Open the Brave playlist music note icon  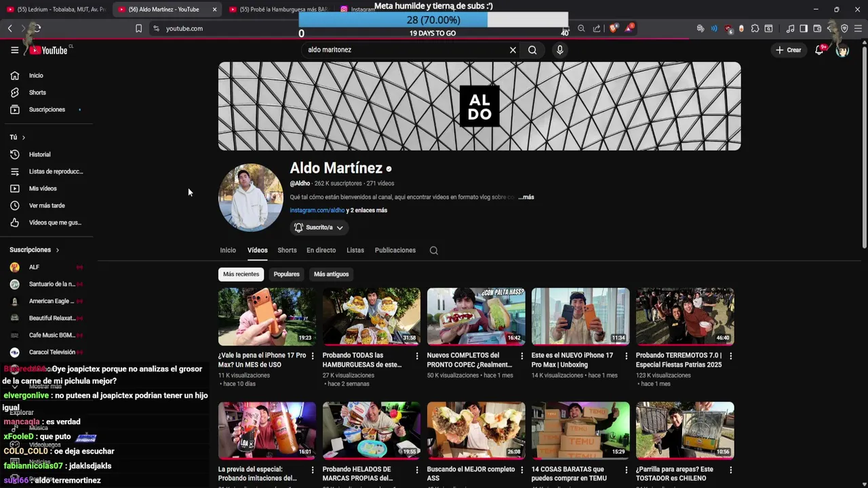[790, 28]
